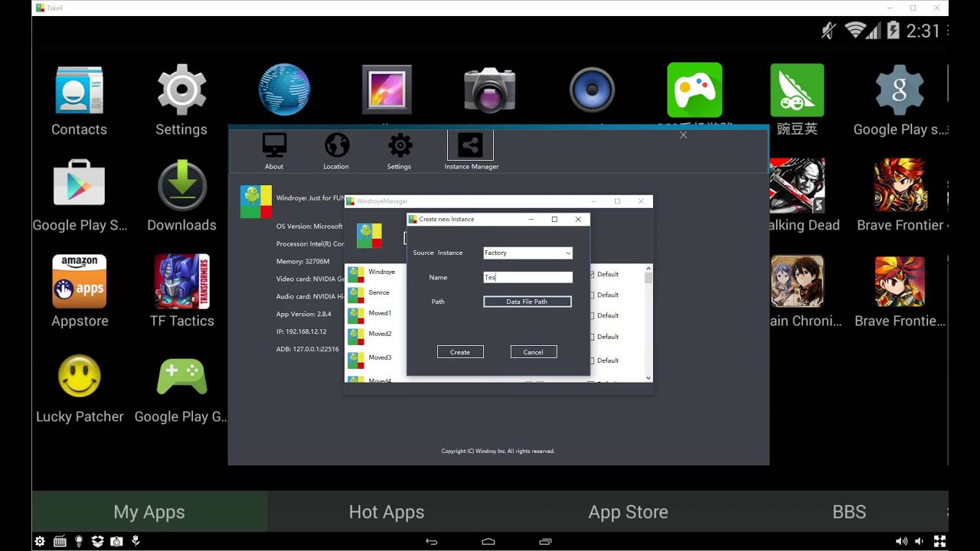
Task: Click the fullscreen icon in bottom bar
Action: [x=939, y=542]
